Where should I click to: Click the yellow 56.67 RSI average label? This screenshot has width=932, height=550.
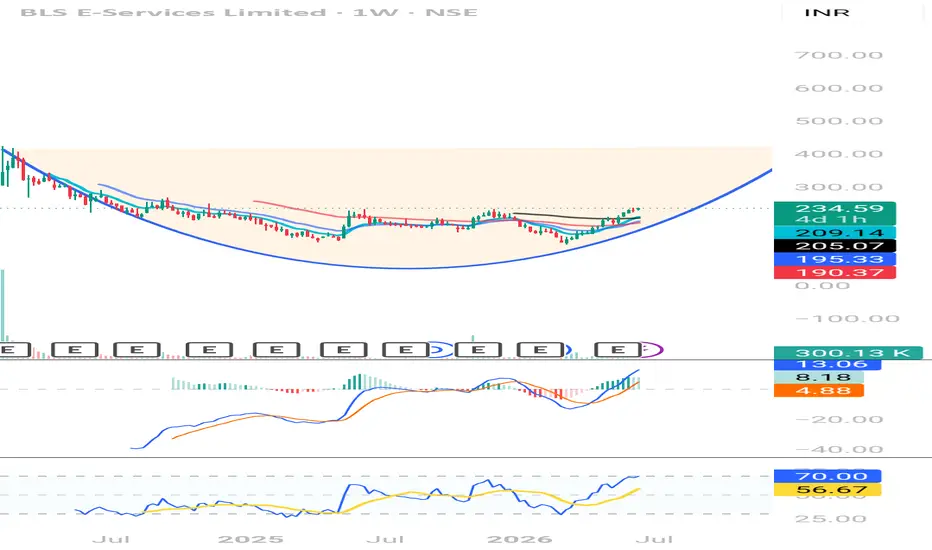(827, 490)
